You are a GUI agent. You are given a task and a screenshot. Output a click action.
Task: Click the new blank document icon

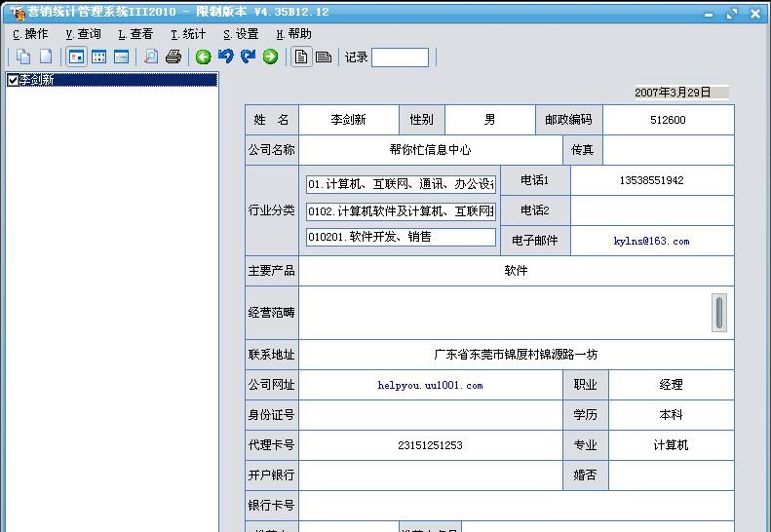coord(46,57)
